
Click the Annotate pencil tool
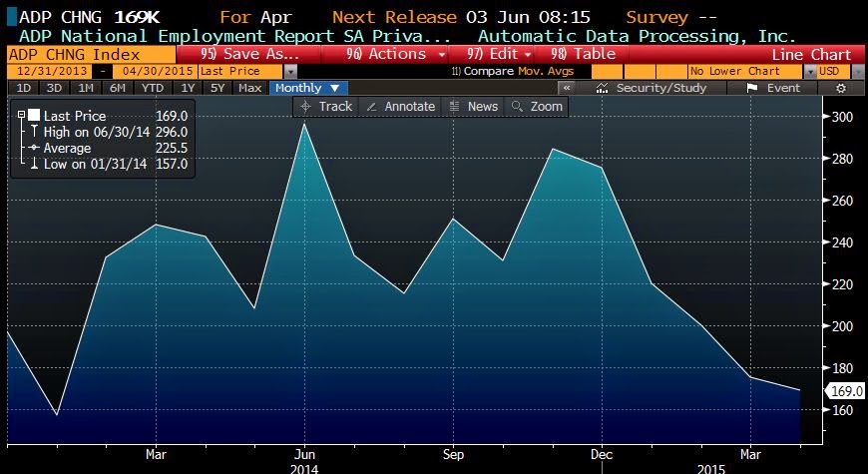coord(400,106)
